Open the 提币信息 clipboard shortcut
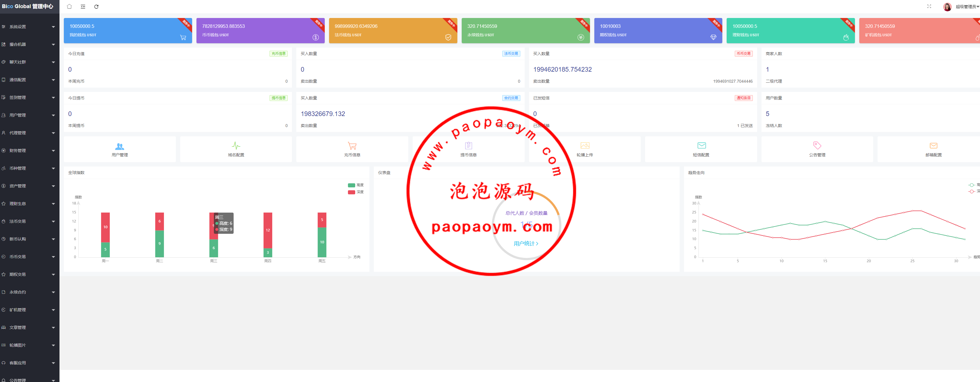This screenshot has height=382, width=980. click(x=468, y=149)
